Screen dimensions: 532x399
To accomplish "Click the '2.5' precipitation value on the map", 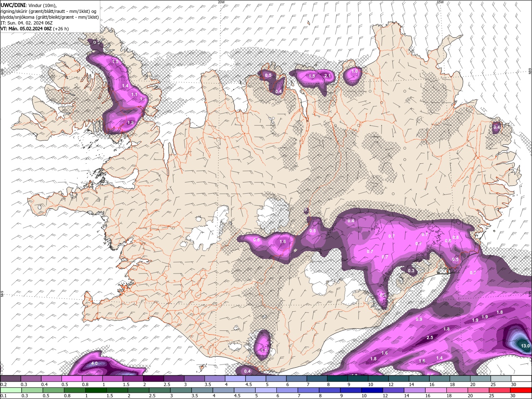I will [430, 337].
